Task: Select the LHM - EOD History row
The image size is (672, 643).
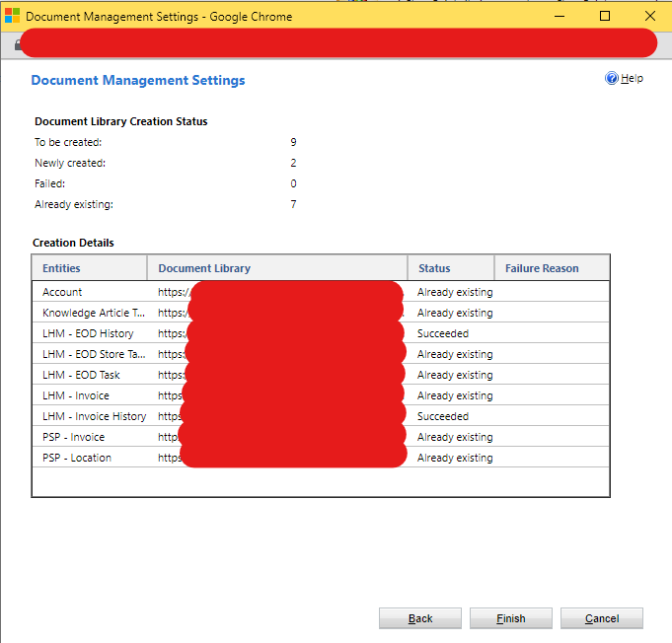Action: (88, 333)
